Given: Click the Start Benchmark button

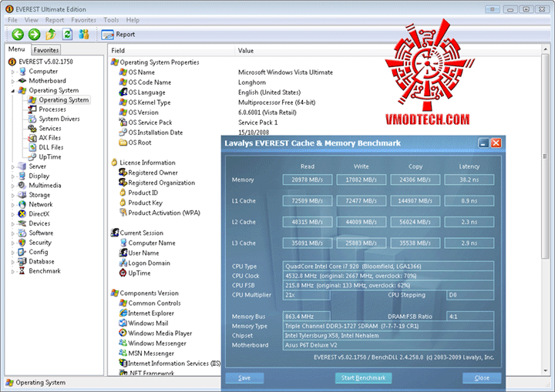Looking at the screenshot, I should [363, 378].
